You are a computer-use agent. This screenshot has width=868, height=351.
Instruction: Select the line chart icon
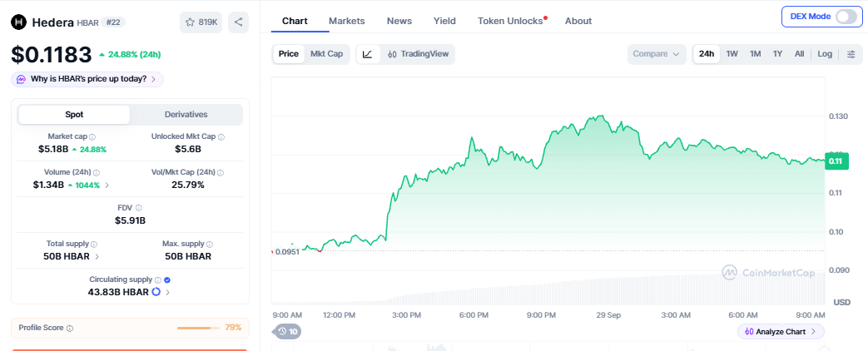(x=368, y=54)
